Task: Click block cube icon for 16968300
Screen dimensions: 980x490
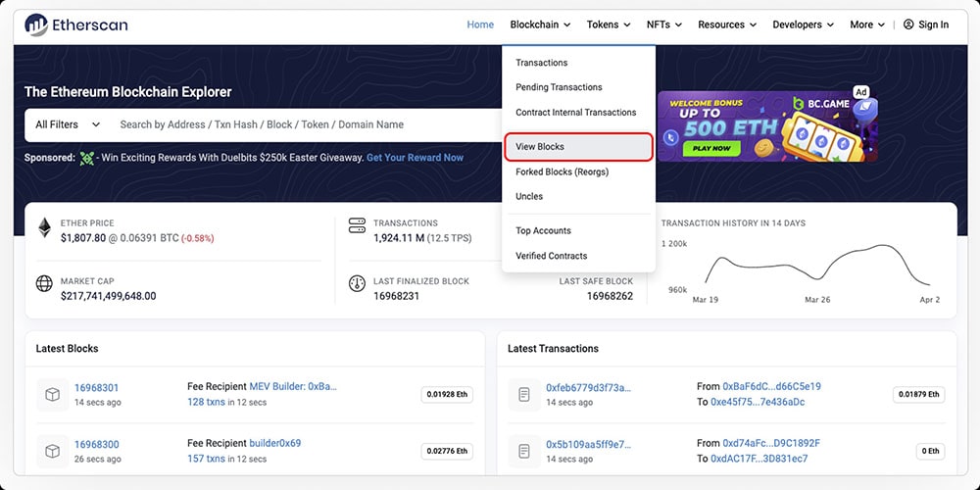Action: pos(54,451)
